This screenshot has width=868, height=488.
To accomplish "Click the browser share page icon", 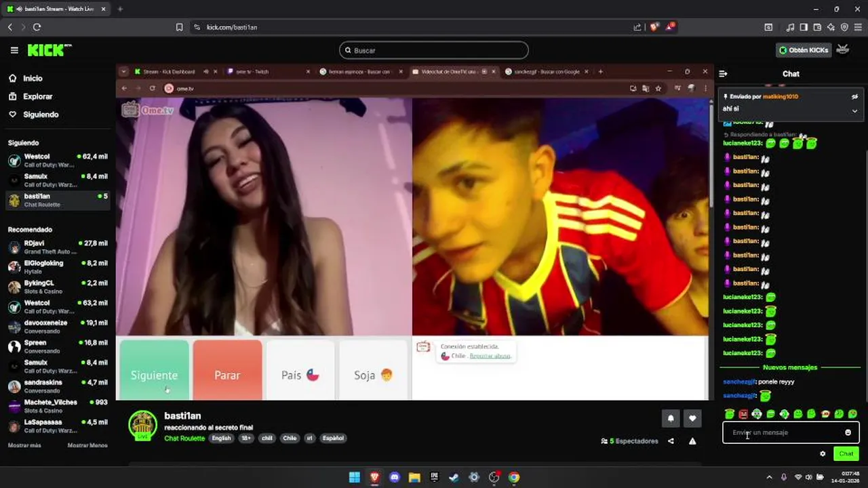I will click(x=637, y=27).
